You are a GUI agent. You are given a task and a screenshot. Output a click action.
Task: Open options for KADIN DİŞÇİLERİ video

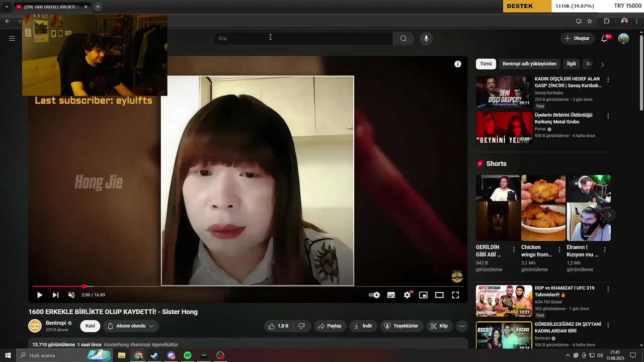click(608, 80)
